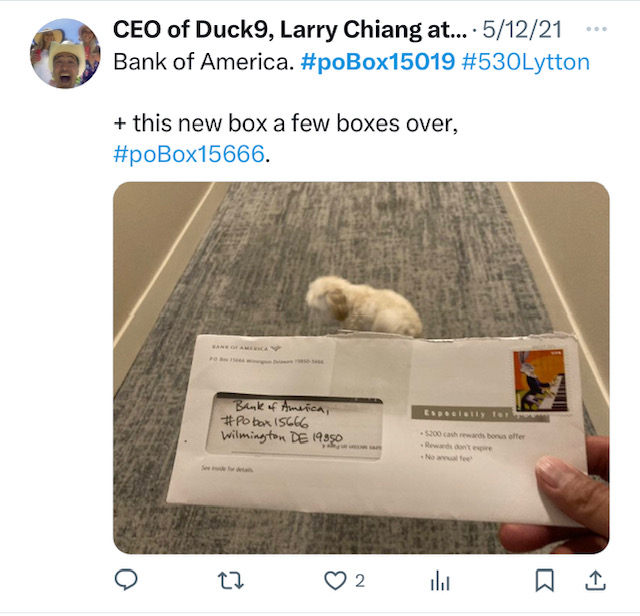
Task: Click the fluffy plush bunny in the photo
Action: click(363, 305)
